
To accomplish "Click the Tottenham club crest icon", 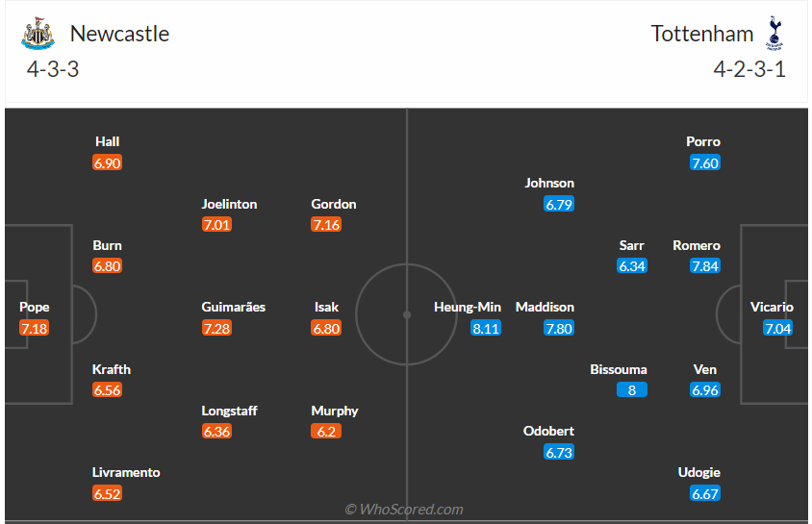I will pos(774,34).
